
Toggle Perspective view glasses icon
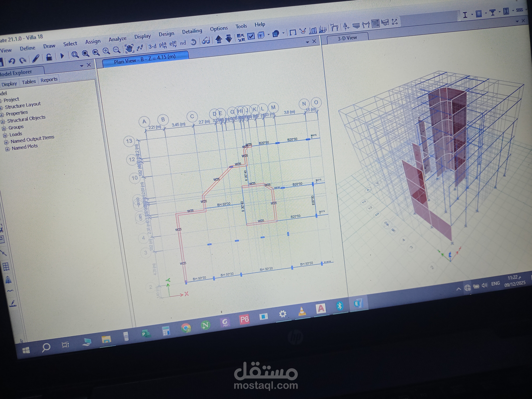pyautogui.click(x=206, y=41)
